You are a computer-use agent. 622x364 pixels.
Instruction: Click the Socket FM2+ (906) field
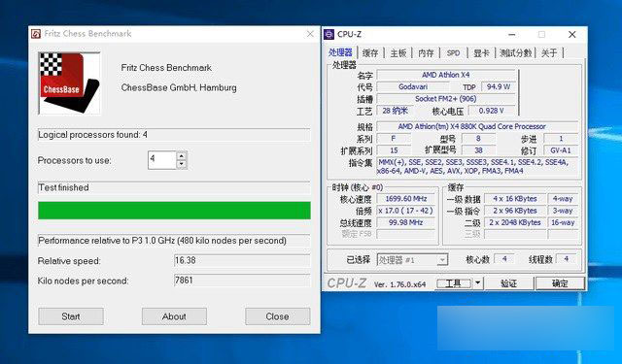point(446,99)
